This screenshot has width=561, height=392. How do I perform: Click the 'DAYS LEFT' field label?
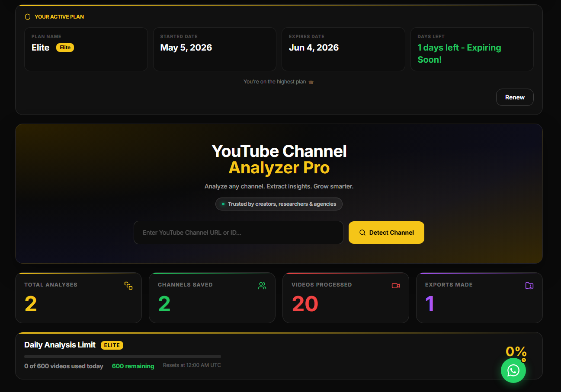coord(431,37)
